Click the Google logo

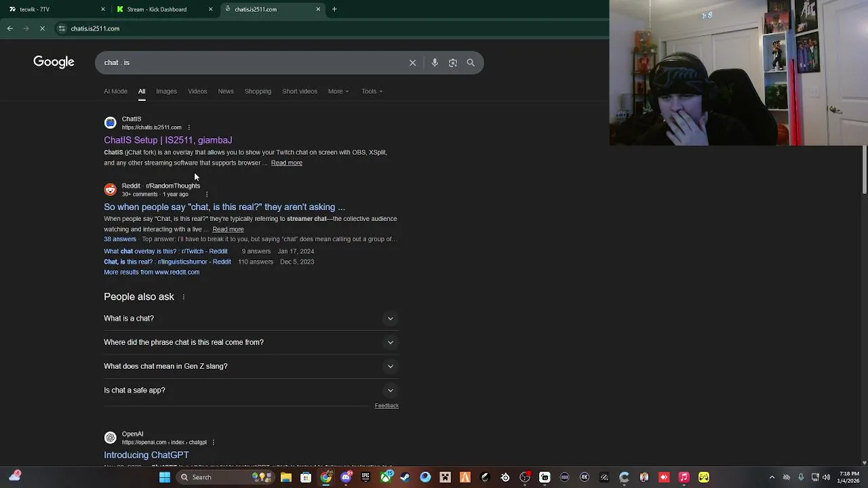tap(54, 62)
